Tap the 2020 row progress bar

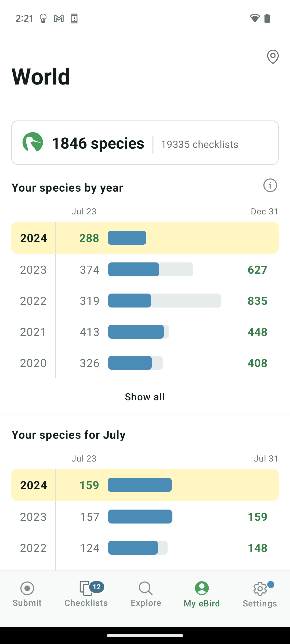point(135,363)
